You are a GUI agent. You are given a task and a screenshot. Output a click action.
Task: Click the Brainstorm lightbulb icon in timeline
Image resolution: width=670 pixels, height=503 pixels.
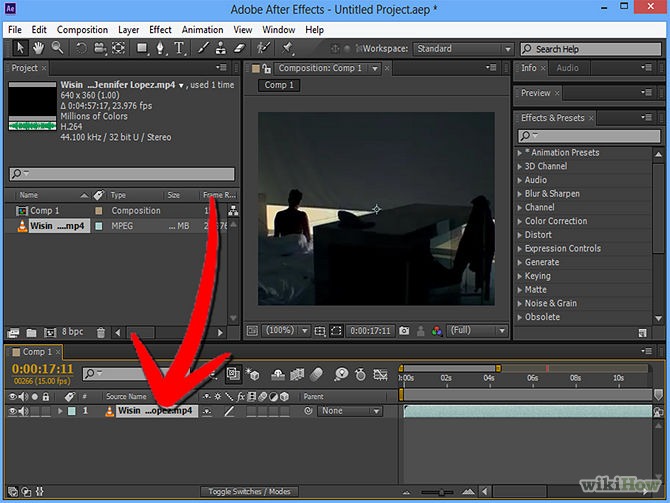coord(341,375)
